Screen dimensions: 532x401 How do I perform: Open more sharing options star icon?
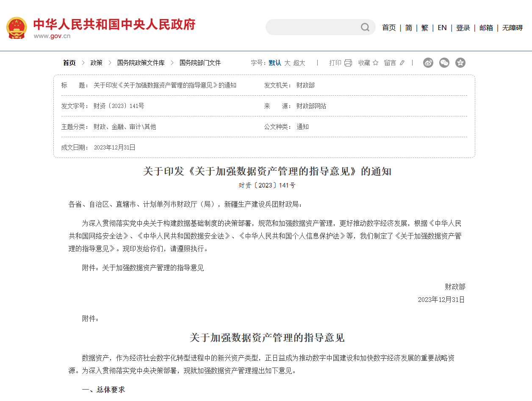[x=460, y=63]
